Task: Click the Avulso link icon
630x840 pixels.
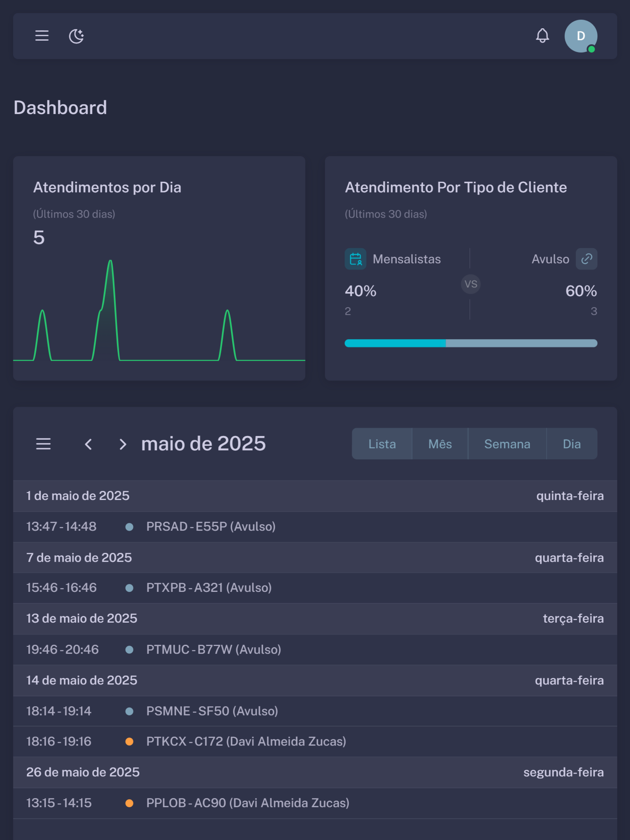Action: pos(586,259)
